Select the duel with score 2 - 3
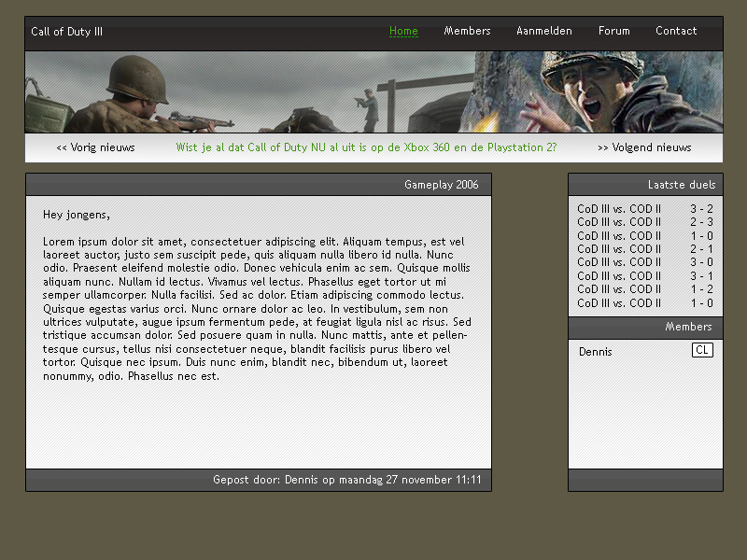The width and height of the screenshot is (747, 560). tap(645, 222)
